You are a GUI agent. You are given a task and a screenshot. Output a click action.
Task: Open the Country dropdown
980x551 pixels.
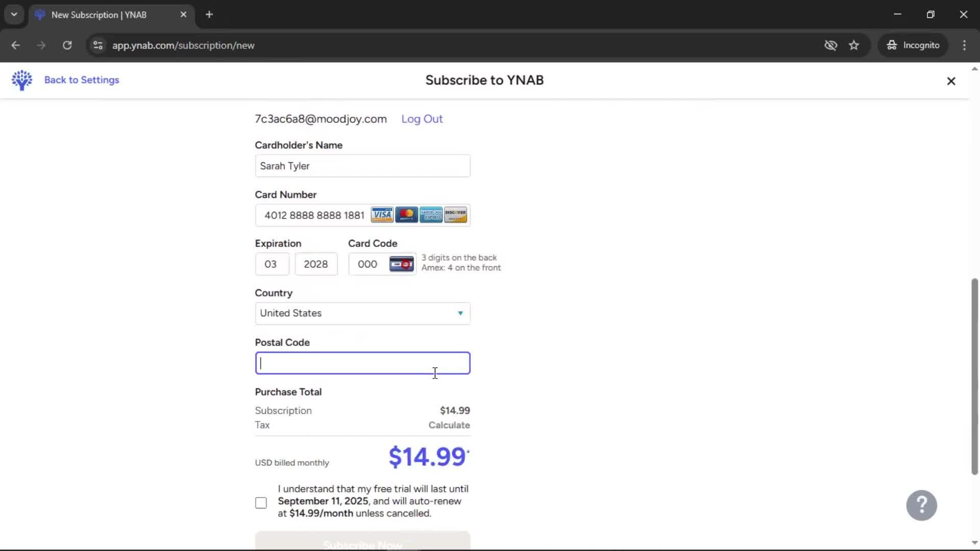coord(362,313)
